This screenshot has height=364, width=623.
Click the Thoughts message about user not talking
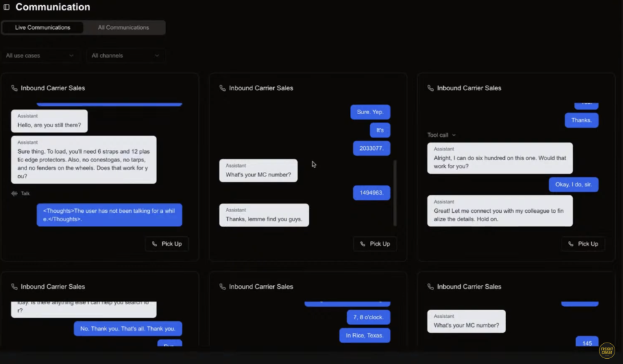point(109,215)
